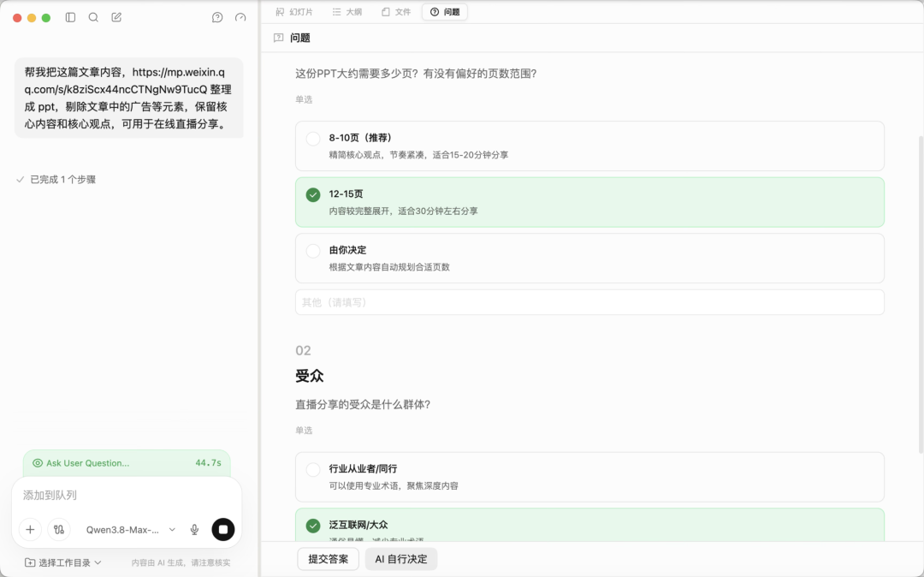924x577 pixels.
Task: Click the 这份PPT大约需要多少页 question text
Action: tap(416, 74)
